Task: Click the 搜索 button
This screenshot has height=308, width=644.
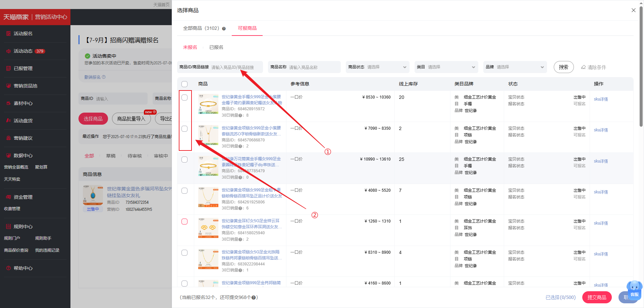Action: (563, 67)
